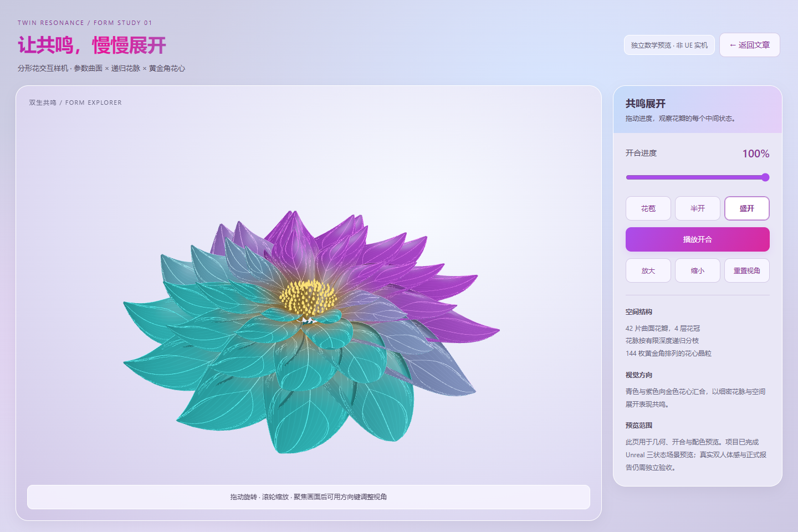Choose the 盛开 full-bloom preset
The height and width of the screenshot is (532, 798).
[x=747, y=208]
